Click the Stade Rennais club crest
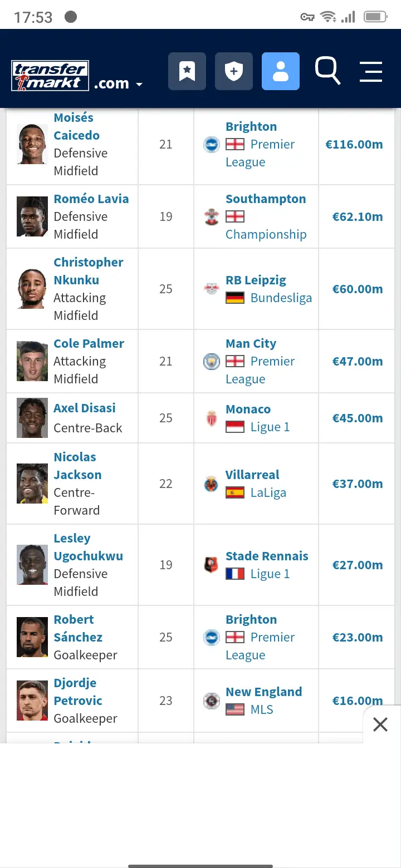 point(212,565)
